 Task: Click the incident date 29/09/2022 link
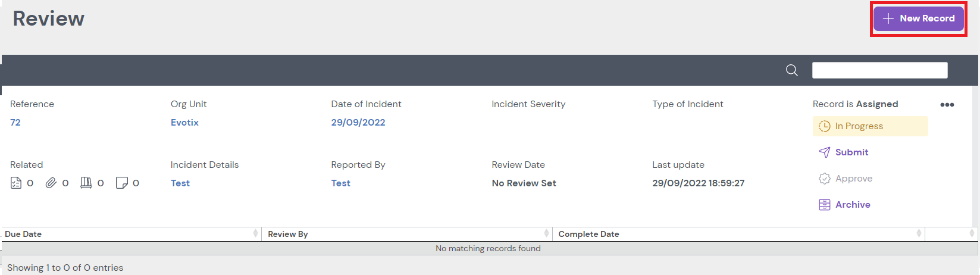[x=358, y=123]
